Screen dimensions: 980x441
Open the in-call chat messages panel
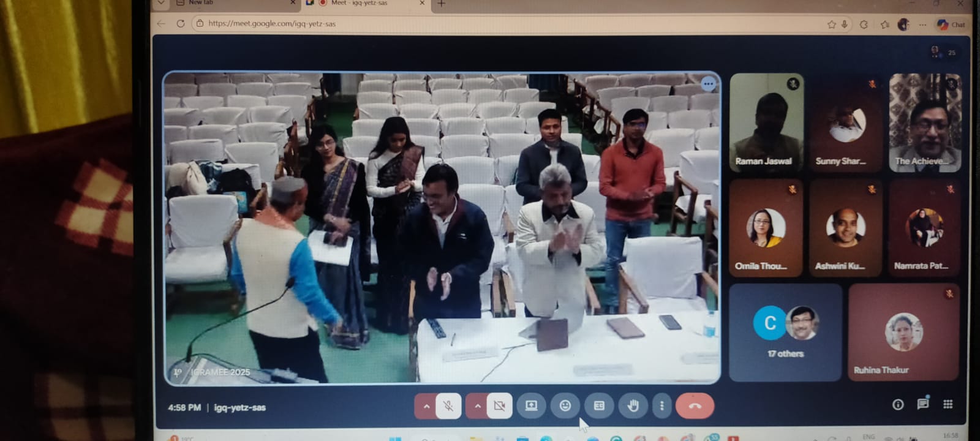[x=922, y=404]
